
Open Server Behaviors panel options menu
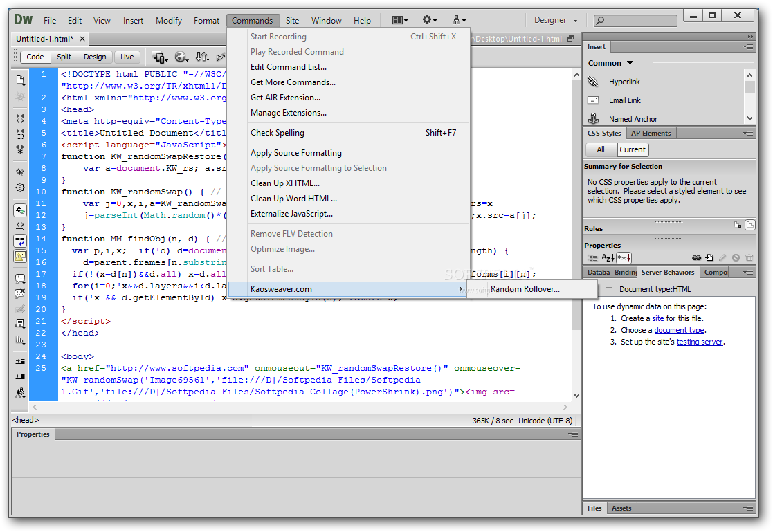[748, 272]
